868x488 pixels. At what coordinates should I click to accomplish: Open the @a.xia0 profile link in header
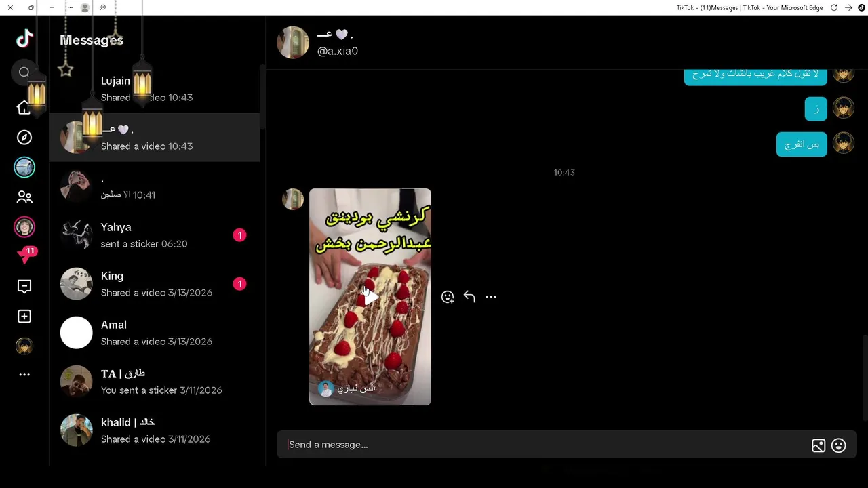coord(338,51)
